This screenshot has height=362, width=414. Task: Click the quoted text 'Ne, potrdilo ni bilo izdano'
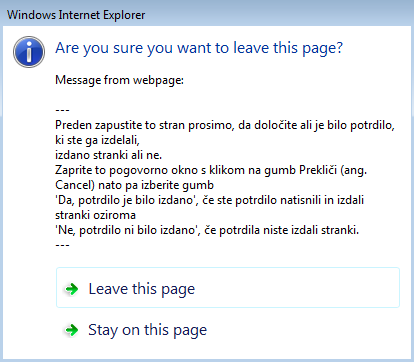point(126,230)
